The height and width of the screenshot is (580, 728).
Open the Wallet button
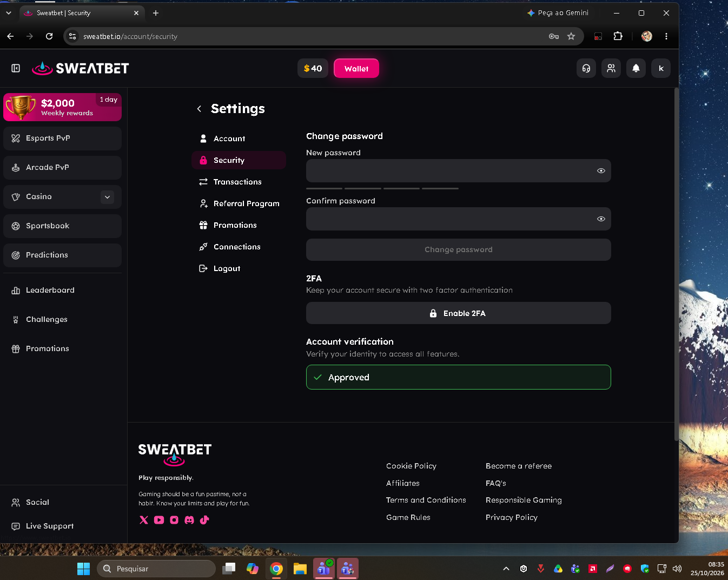click(356, 68)
